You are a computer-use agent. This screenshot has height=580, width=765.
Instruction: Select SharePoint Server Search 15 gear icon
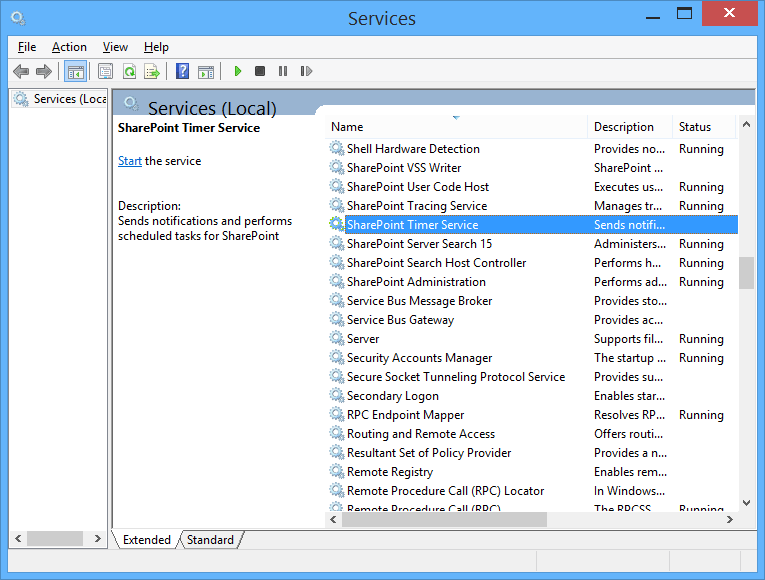tap(336, 243)
